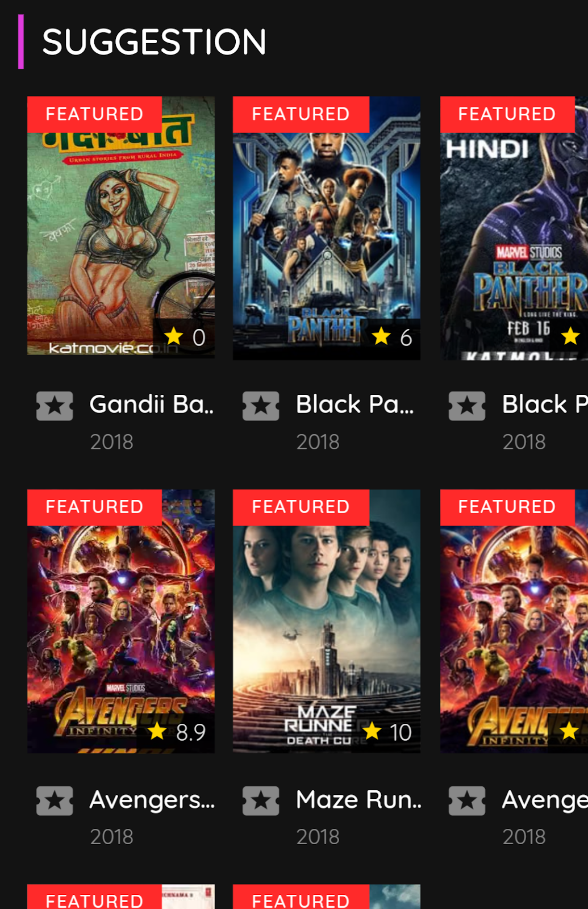Toggle favorite on the Hindi Black Panther entry
The height and width of the screenshot is (909, 588).
click(467, 406)
